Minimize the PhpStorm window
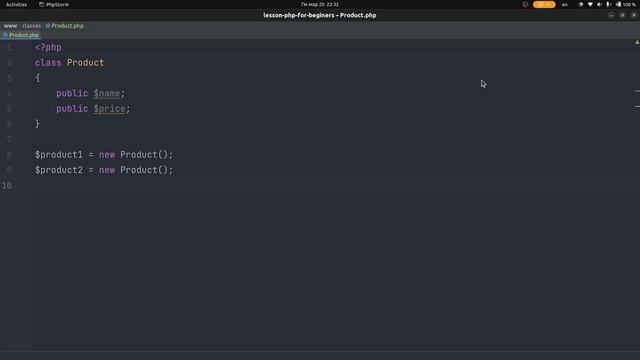The image size is (640, 360). coord(611,15)
